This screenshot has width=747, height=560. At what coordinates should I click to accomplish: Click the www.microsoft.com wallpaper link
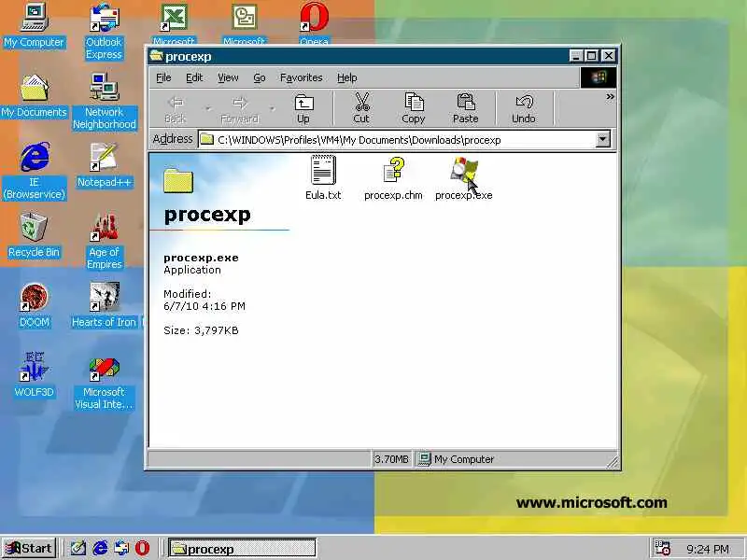coord(591,502)
